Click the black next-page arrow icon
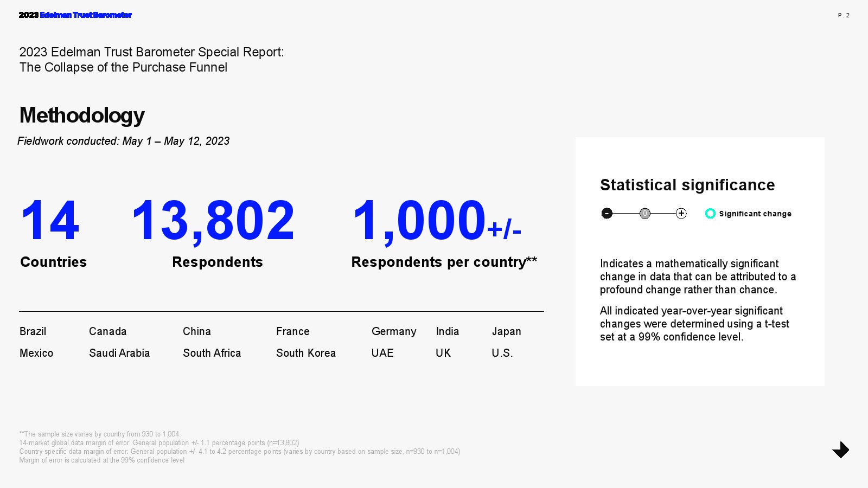This screenshot has height=488, width=868. (840, 450)
